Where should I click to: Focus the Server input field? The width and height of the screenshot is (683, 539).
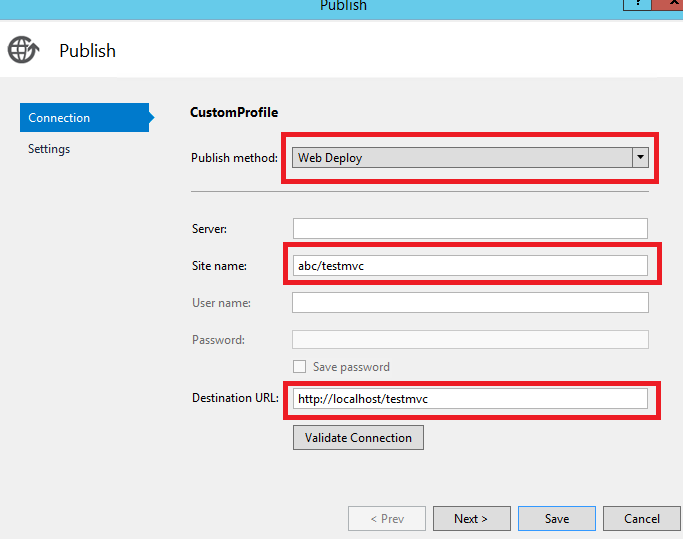pos(470,228)
